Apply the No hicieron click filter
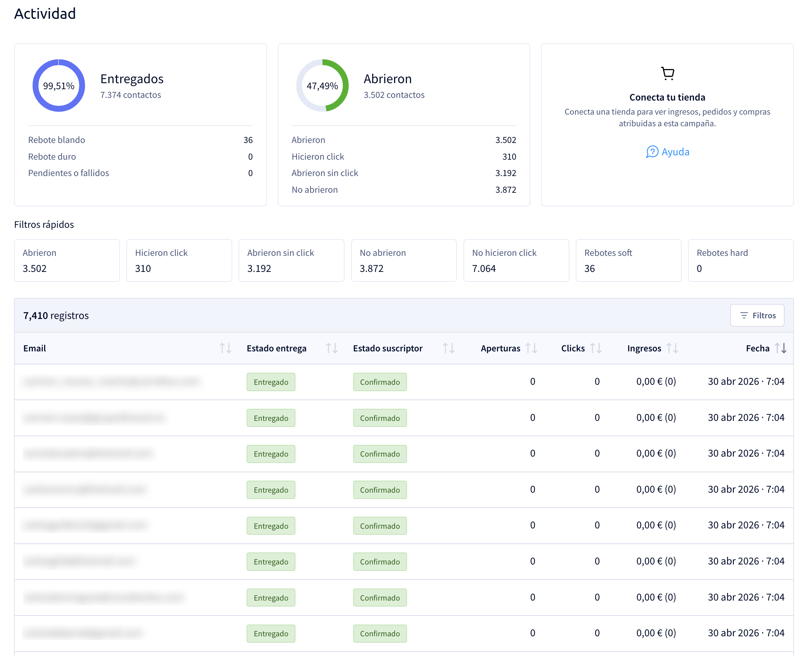 [516, 260]
